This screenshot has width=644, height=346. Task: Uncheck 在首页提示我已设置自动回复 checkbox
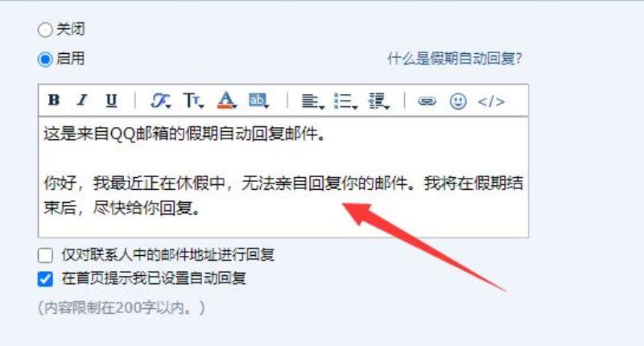45,279
